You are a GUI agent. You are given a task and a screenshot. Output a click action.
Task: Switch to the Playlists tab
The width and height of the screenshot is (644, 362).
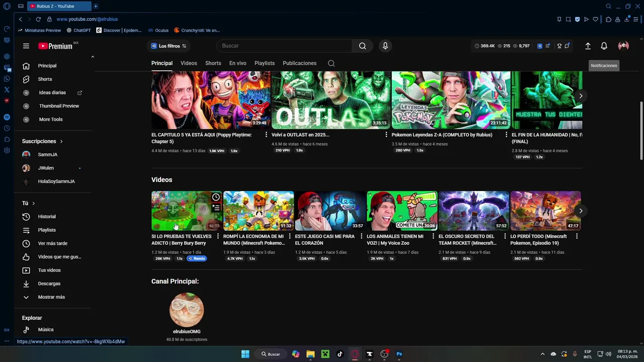click(x=265, y=63)
